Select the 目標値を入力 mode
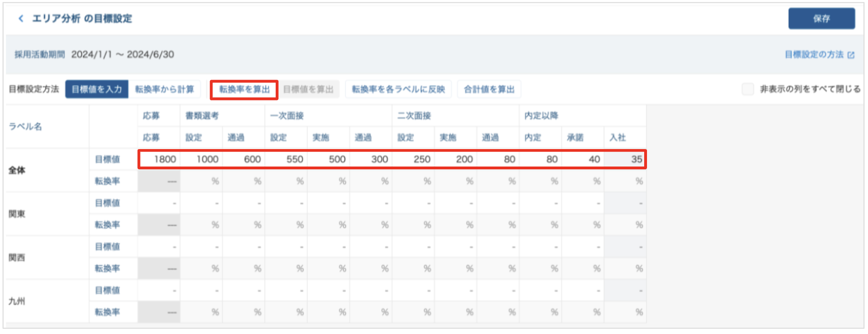This screenshot has width=868, height=334. 97,89
